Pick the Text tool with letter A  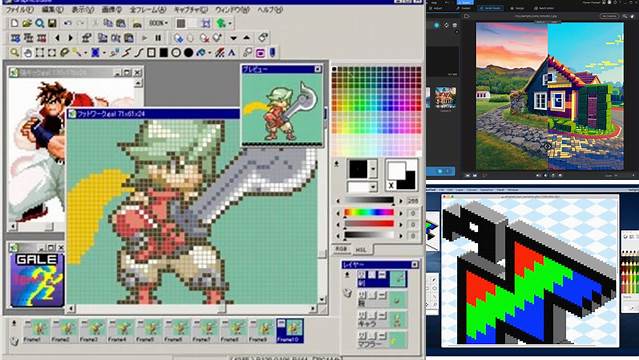231,53
